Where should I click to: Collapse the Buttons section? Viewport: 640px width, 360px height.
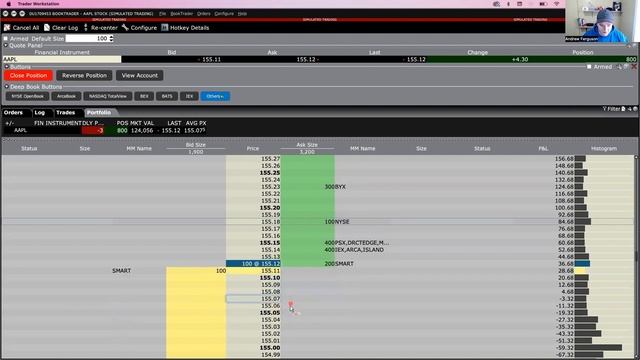(x=7, y=67)
